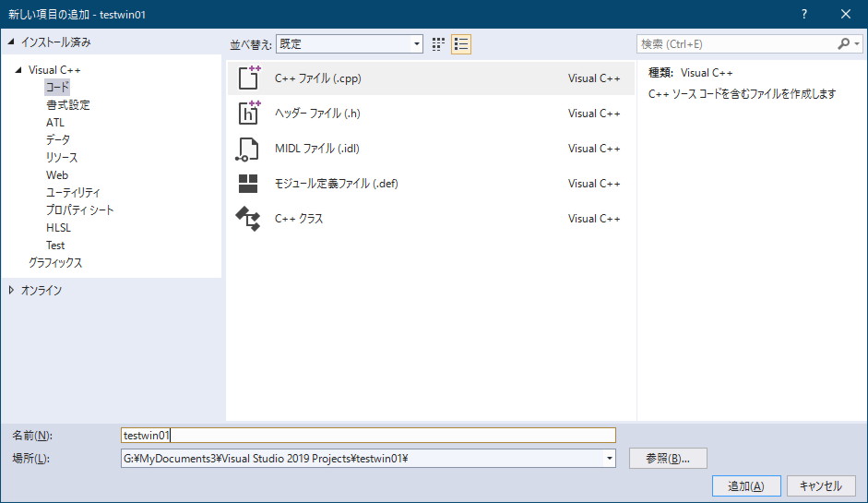The image size is (868, 503).
Task: Click the C++ class template icon
Action: (247, 218)
